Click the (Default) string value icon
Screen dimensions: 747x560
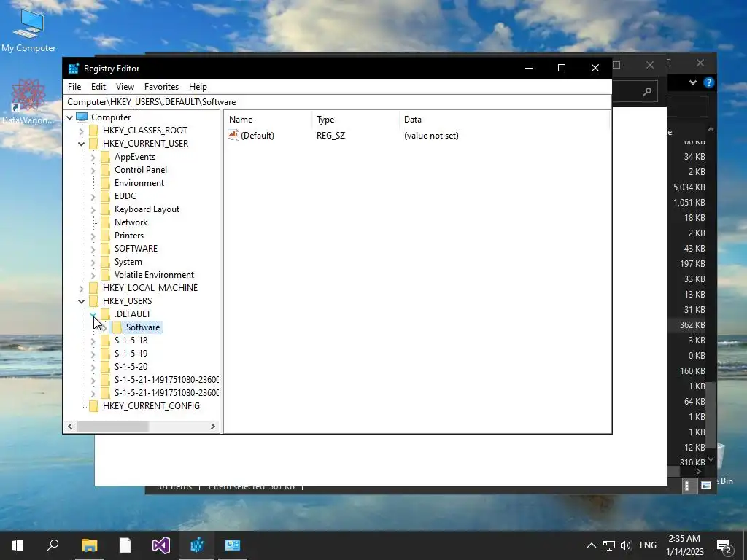[x=233, y=135]
